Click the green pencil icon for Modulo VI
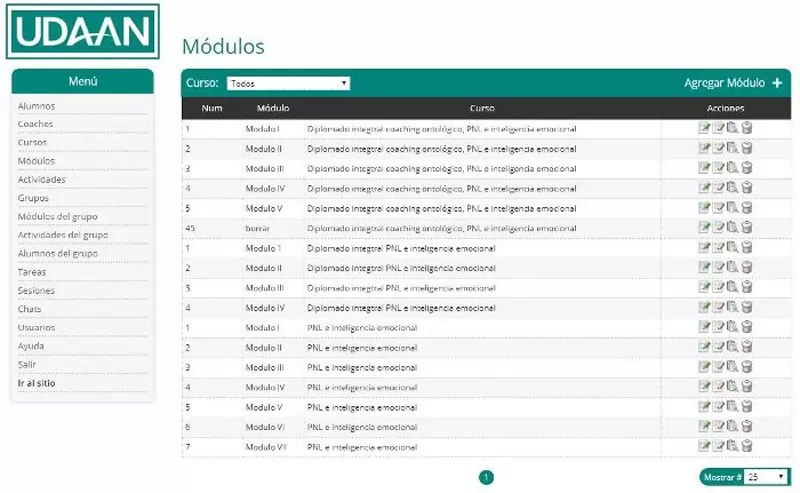This screenshot has height=493, width=800. tap(704, 426)
